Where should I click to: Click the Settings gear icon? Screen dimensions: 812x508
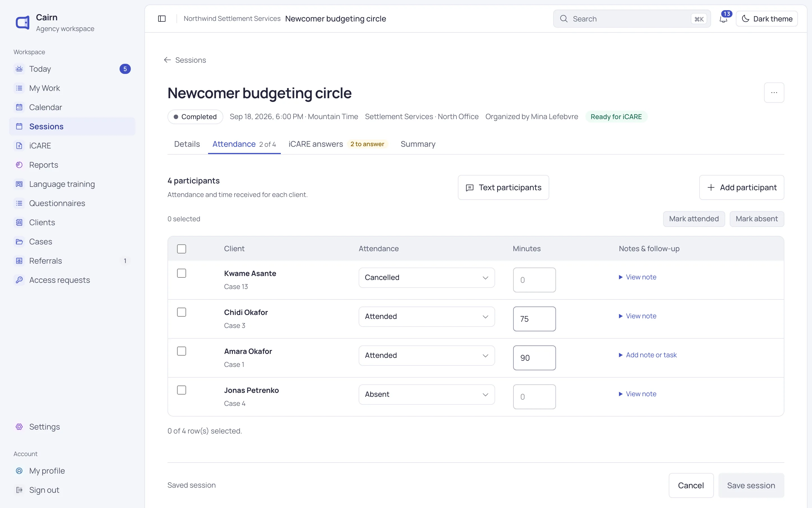coord(19,427)
